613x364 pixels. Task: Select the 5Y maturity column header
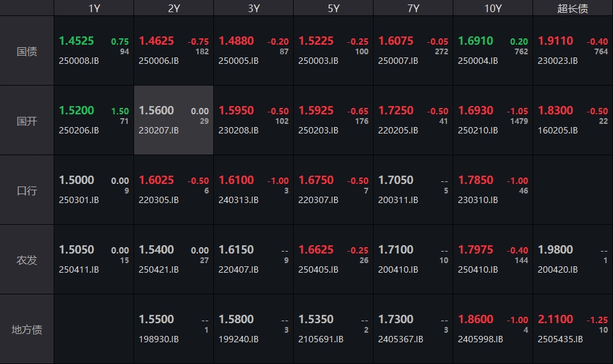[x=333, y=8]
